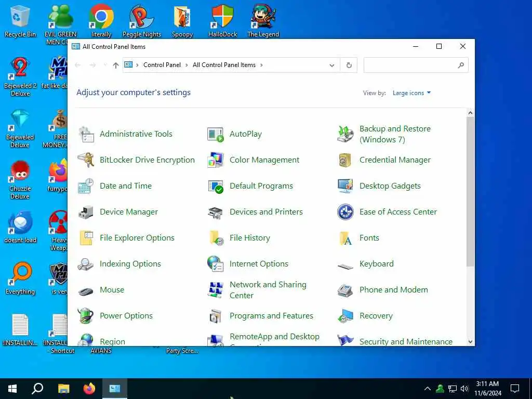Open the Power Options icon
The height and width of the screenshot is (399, 532).
point(86,316)
